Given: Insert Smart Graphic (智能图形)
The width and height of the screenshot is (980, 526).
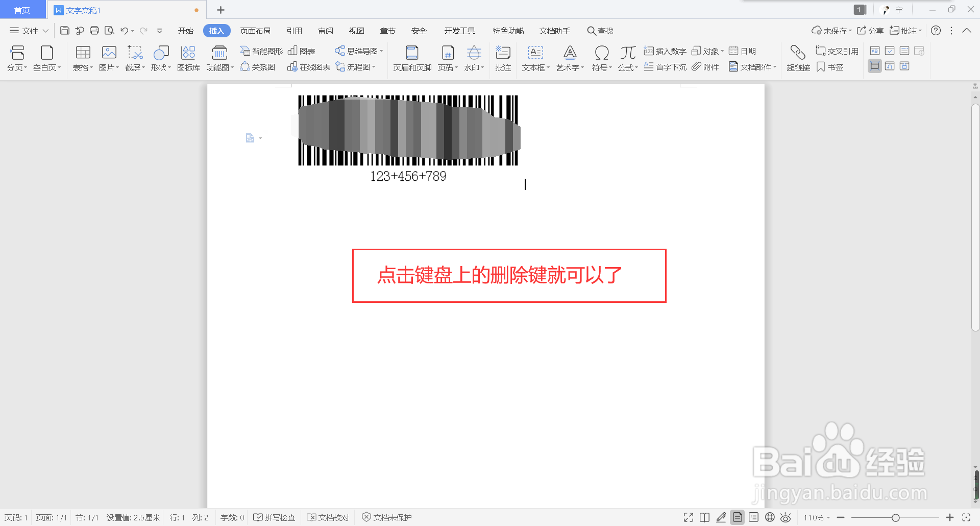Looking at the screenshot, I should pyautogui.click(x=261, y=51).
